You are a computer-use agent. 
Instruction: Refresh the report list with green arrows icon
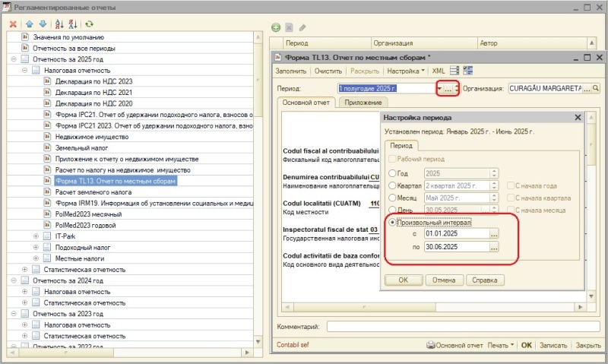89,24
